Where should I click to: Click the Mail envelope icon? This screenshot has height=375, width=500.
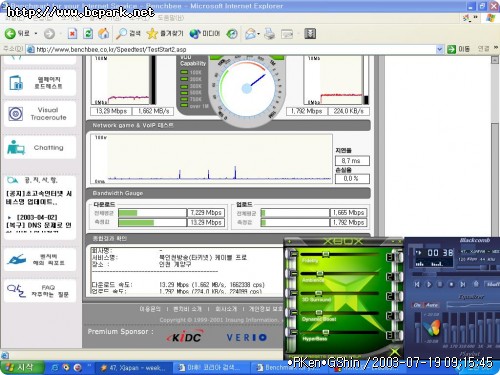(x=250, y=34)
